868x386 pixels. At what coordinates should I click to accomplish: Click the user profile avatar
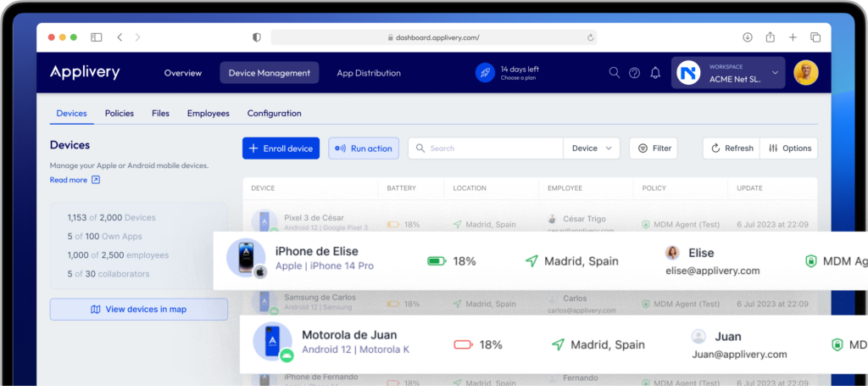coord(806,73)
